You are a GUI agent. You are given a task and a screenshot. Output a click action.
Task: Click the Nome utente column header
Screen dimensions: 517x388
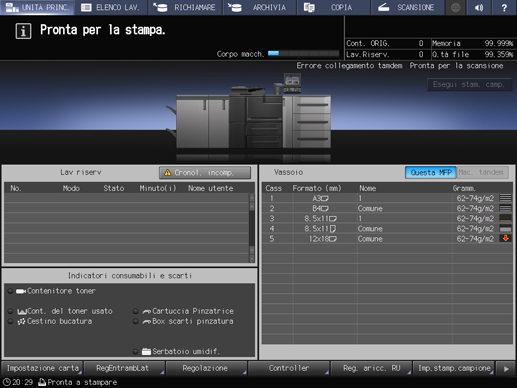tap(210, 188)
